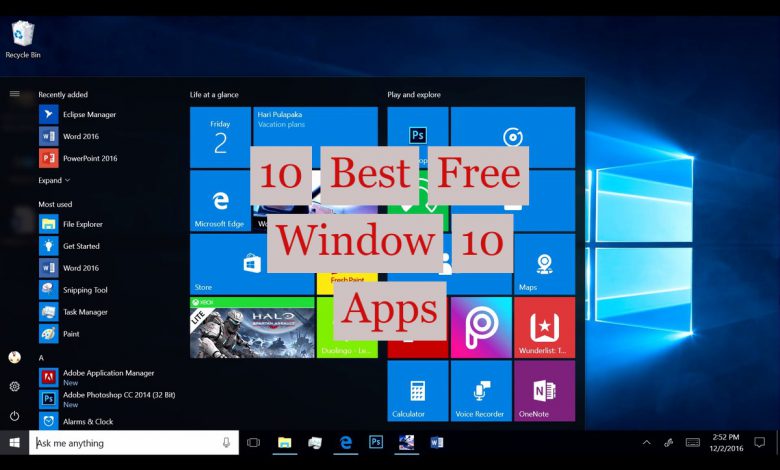Viewport: 780px width, 470px height.
Task: Click the alphabet letter A header
Action: coord(41,358)
